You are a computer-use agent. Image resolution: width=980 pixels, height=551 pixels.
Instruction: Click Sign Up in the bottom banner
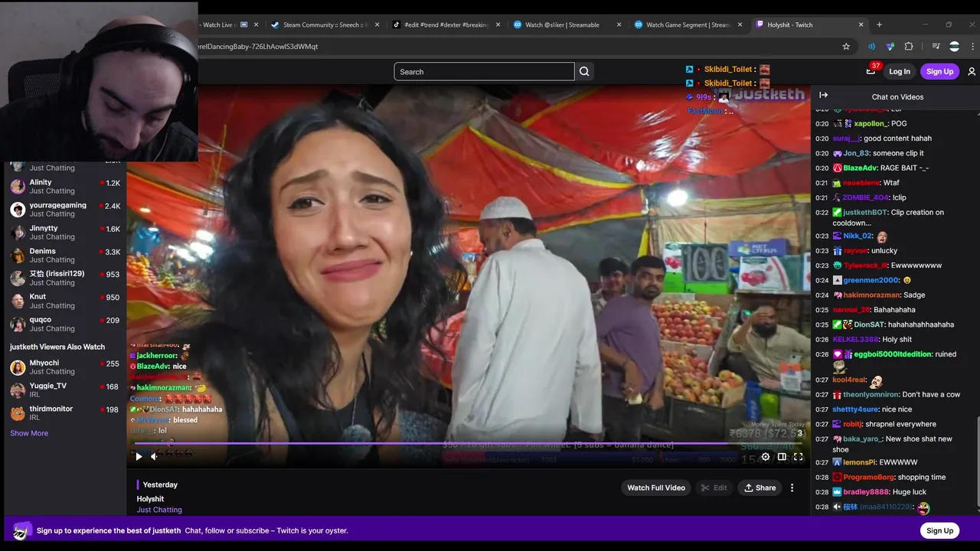(939, 530)
